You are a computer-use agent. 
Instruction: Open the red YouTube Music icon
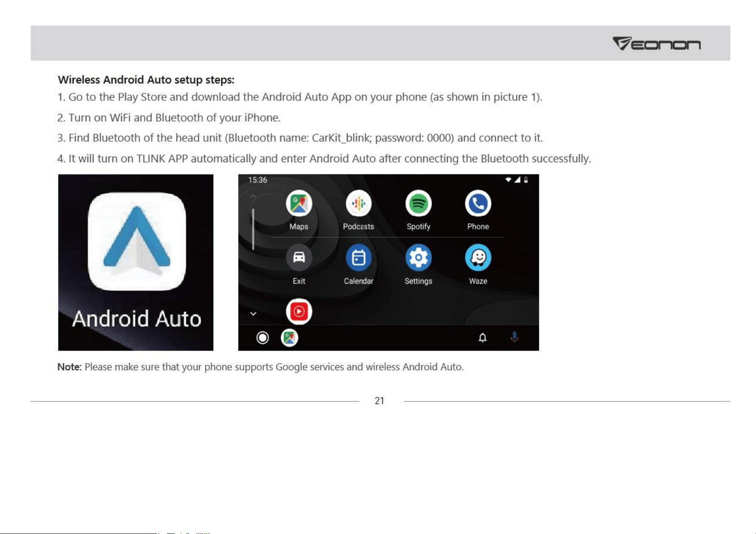(x=299, y=311)
